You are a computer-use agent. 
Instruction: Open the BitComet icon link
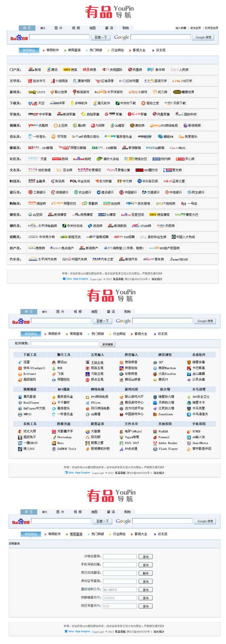pos(20,374)
